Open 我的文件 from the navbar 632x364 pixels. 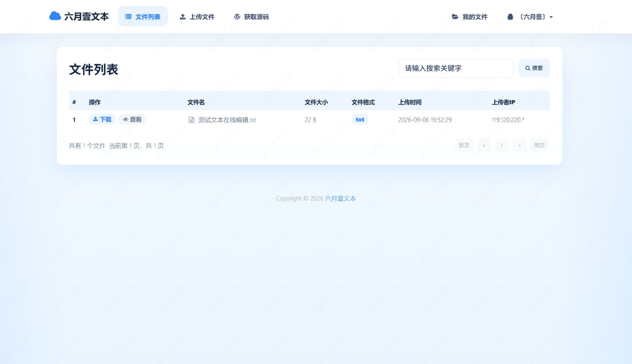[469, 17]
